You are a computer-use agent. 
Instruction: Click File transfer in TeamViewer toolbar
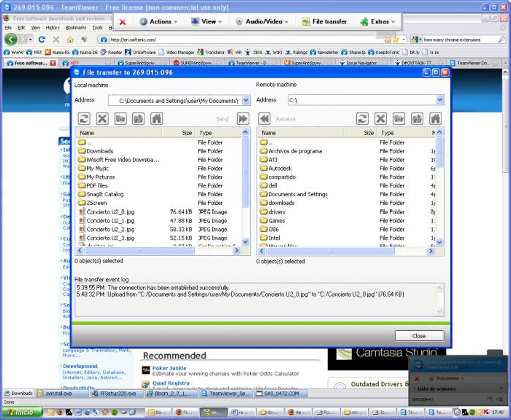(x=324, y=22)
